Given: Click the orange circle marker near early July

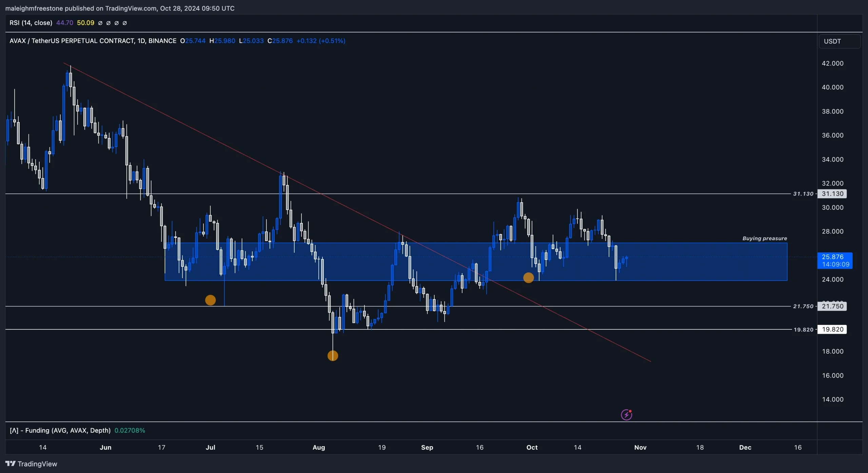Looking at the screenshot, I should tap(211, 300).
